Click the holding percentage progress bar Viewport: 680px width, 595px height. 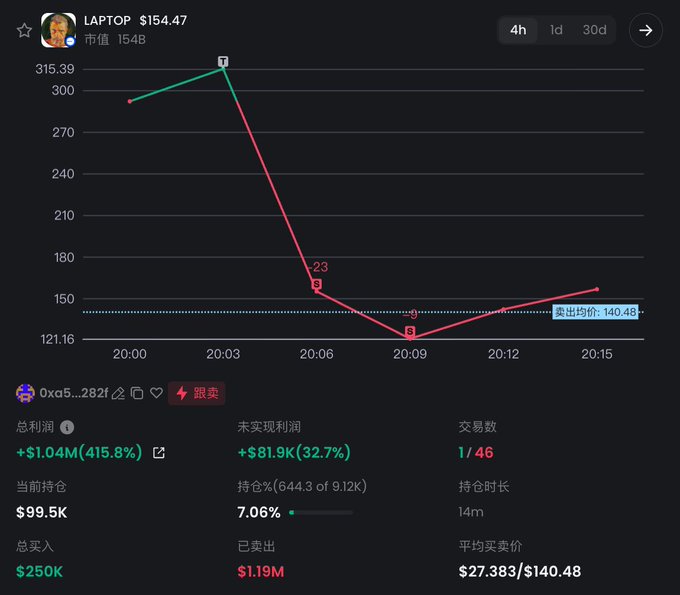click(321, 513)
